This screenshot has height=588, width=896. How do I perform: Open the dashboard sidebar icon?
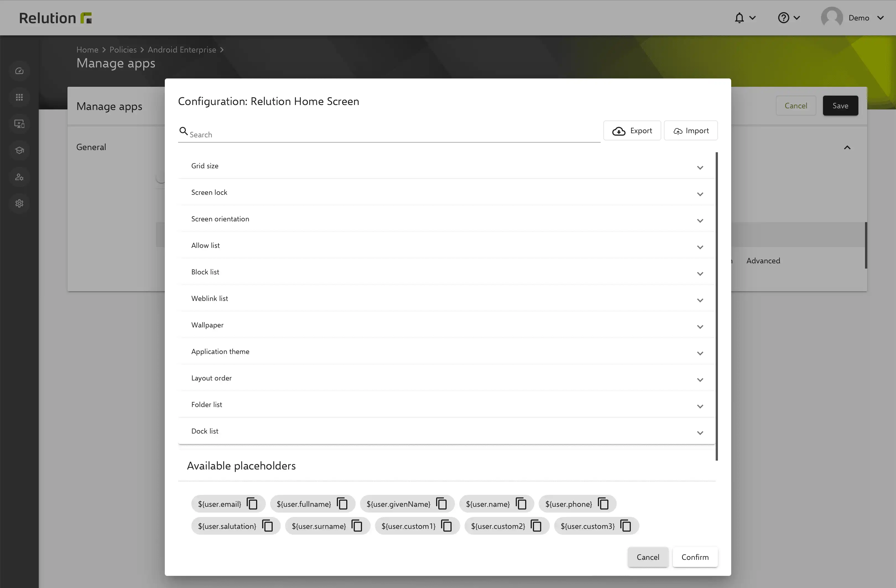pyautogui.click(x=19, y=71)
